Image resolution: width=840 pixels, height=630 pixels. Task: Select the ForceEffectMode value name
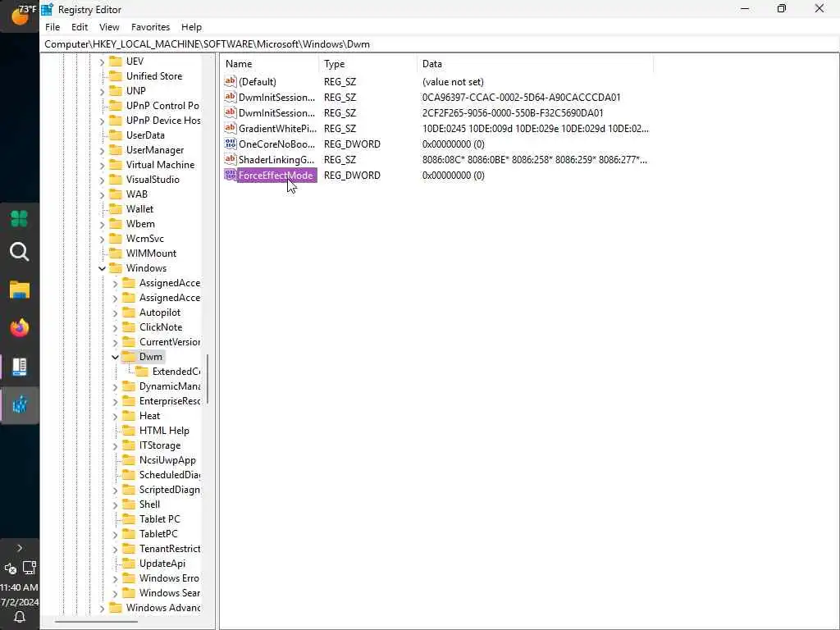pos(276,176)
